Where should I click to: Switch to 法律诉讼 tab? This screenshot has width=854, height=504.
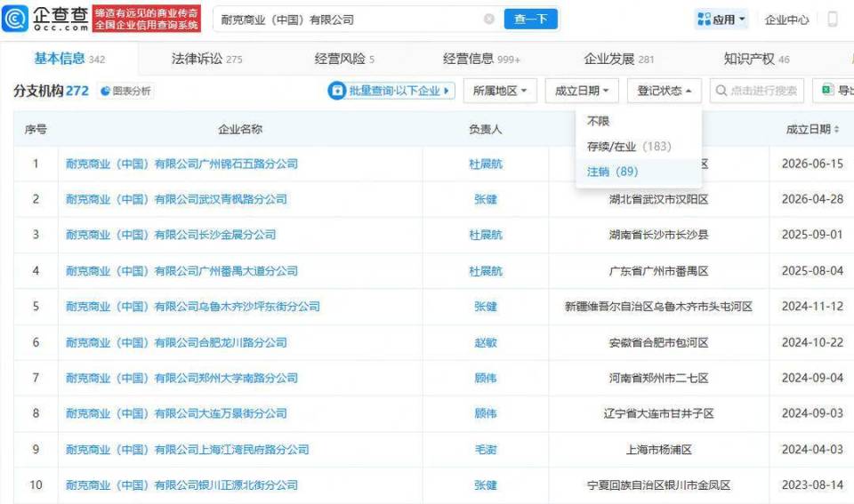(206, 59)
